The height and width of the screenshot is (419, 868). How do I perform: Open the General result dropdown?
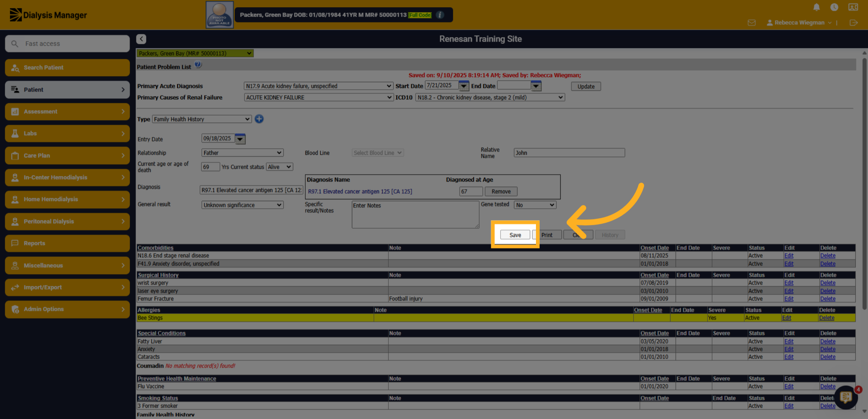pos(242,205)
